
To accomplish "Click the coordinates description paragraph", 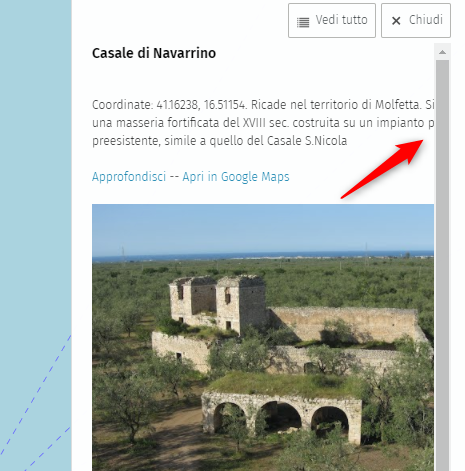I will pos(263,123).
